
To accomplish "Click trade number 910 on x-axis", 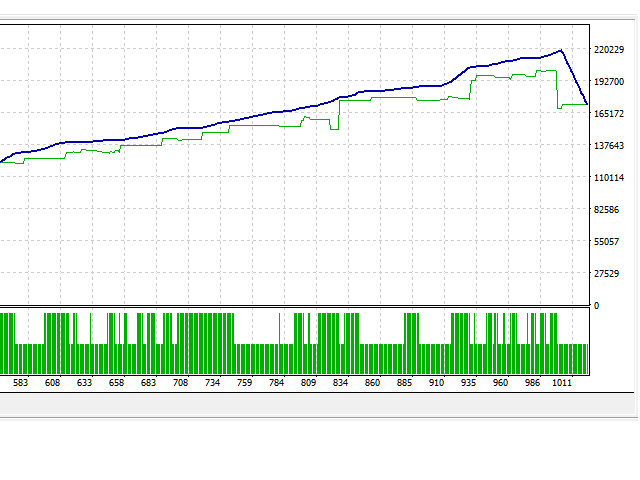I will (x=436, y=383).
